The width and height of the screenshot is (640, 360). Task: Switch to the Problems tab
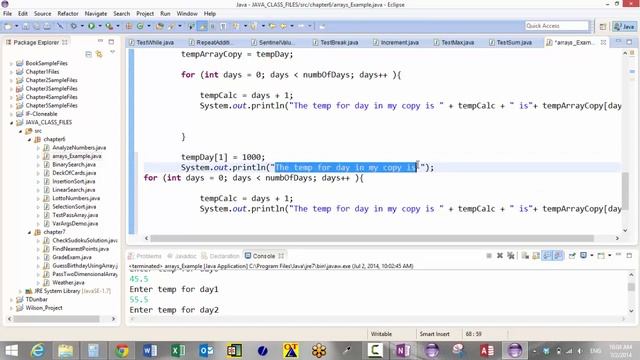[x=145, y=256]
